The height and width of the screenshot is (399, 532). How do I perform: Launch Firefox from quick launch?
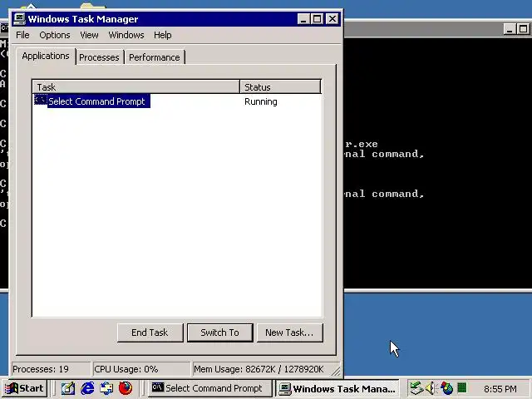tap(126, 388)
